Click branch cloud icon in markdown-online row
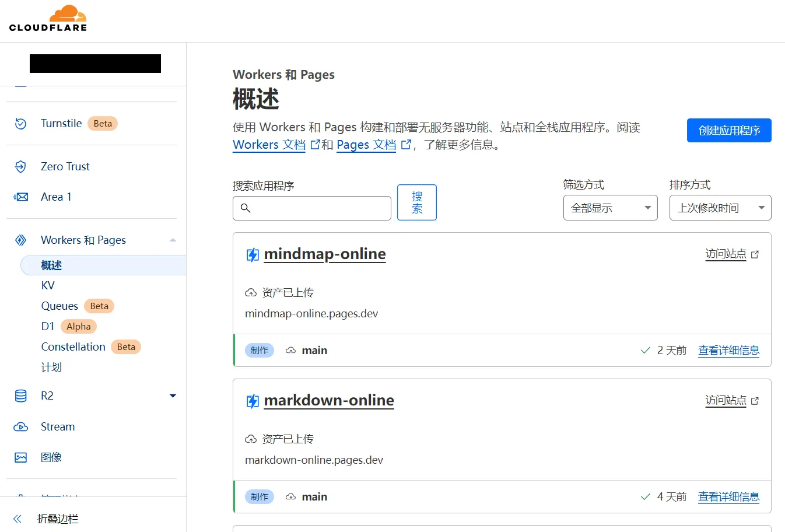The width and height of the screenshot is (785, 532). [x=290, y=497]
